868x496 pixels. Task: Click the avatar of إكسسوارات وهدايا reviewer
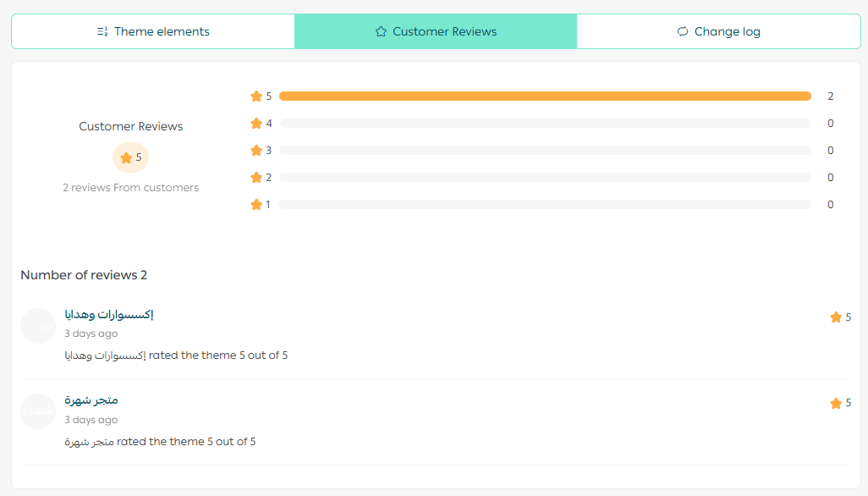38,326
